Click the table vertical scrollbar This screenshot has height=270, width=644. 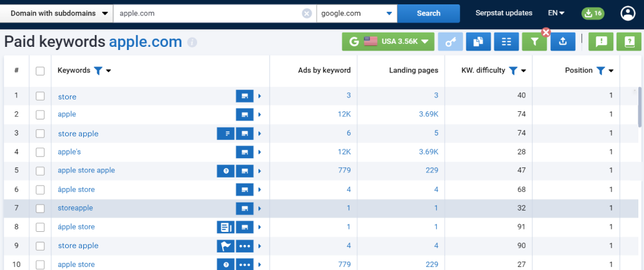(x=640, y=107)
